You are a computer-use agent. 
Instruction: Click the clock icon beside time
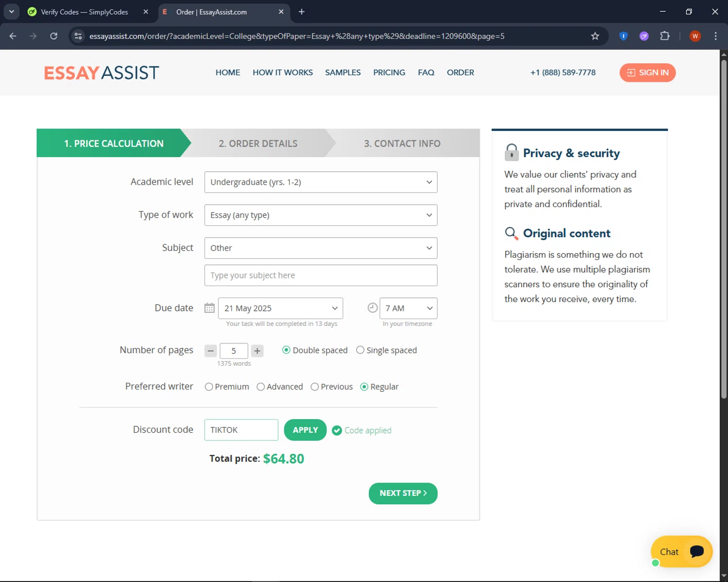click(372, 307)
